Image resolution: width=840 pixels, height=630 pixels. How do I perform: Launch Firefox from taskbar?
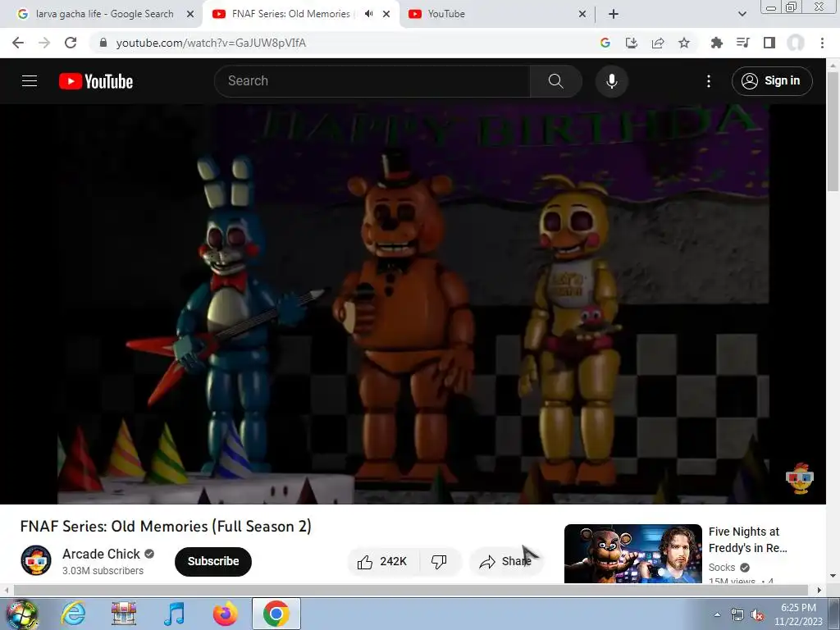[225, 614]
